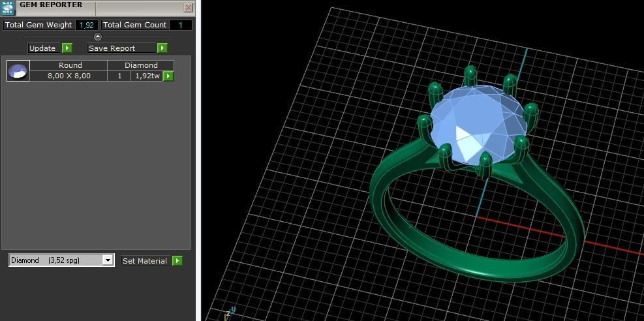Click the Save Report button
This screenshot has height=321, width=644.
coord(122,48)
